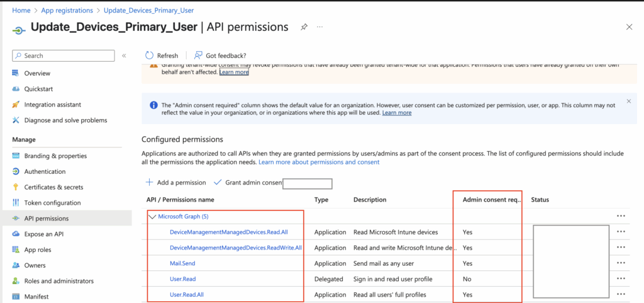
Task: Open Certificates & secrets key icon
Action: tap(16, 187)
